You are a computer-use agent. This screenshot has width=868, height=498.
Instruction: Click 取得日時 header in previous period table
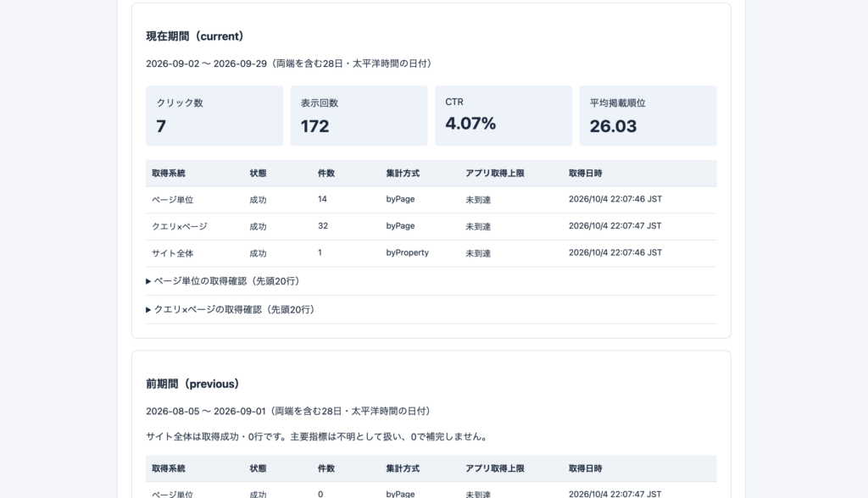[586, 468]
